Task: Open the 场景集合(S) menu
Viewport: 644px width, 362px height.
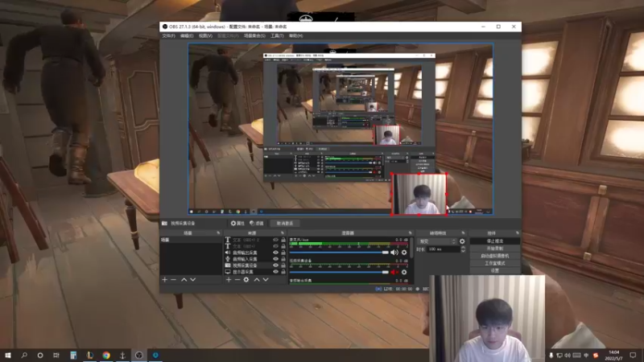Action: [254, 35]
